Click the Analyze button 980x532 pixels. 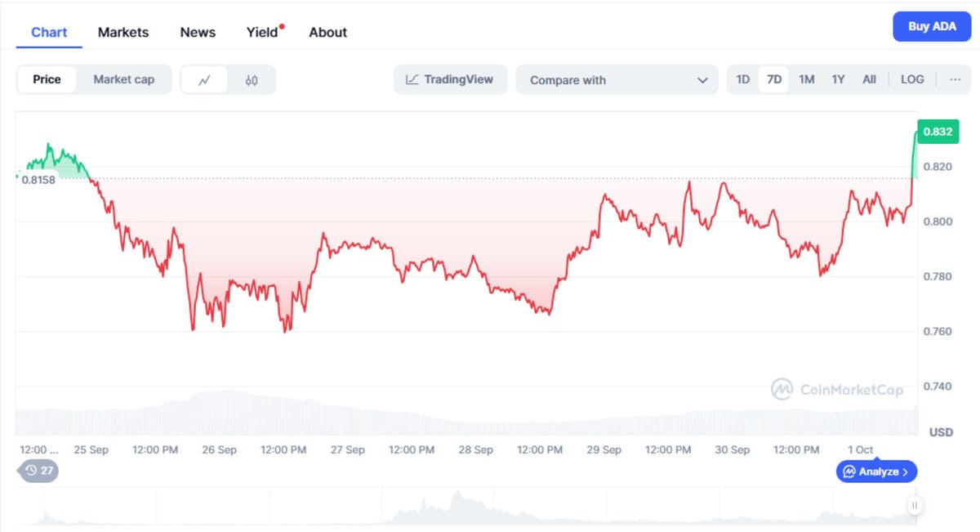pos(876,472)
